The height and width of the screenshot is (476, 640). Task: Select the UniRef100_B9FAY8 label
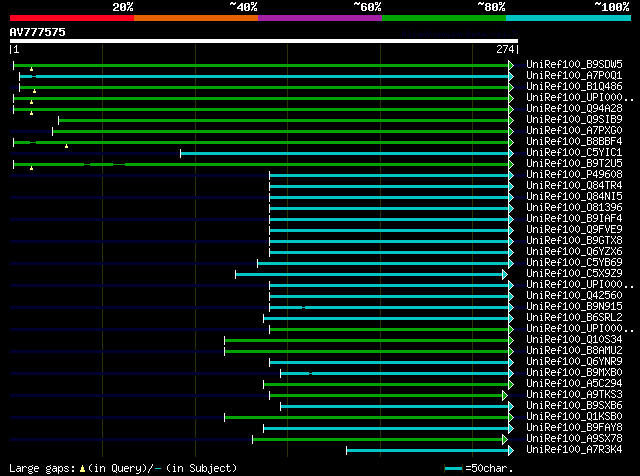pos(574,428)
